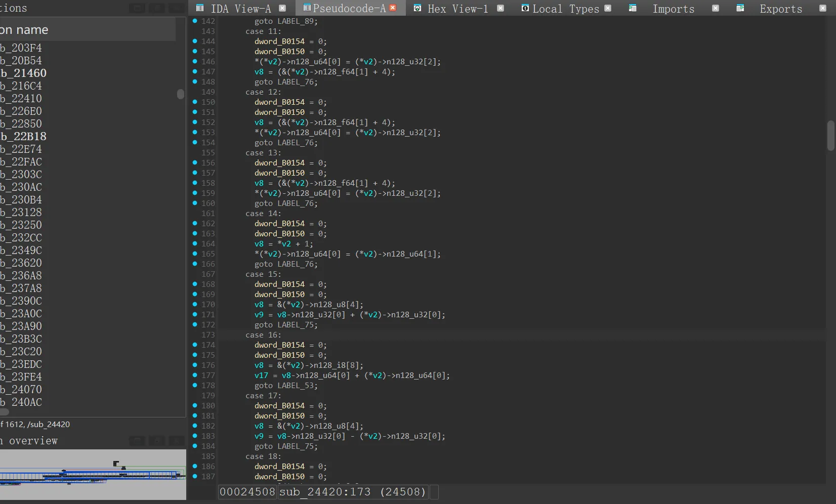Click the Local Types tab icon
The width and height of the screenshot is (836, 504).
(525, 8)
